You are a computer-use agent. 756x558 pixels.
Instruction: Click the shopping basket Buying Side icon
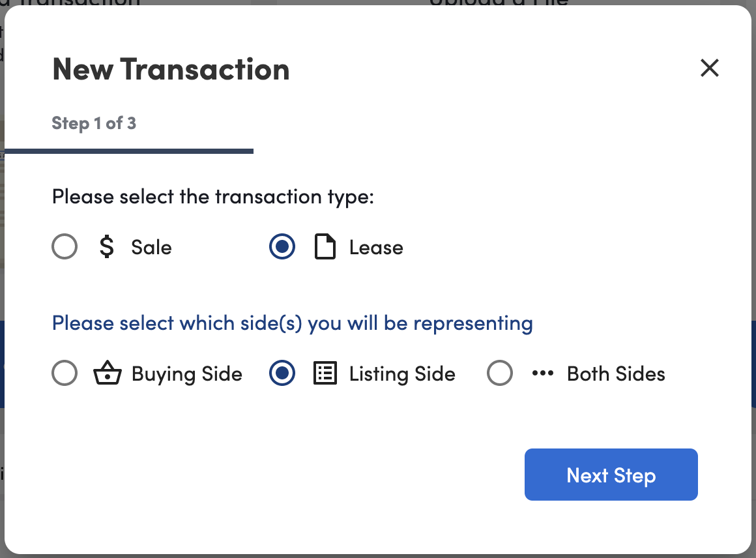107,373
